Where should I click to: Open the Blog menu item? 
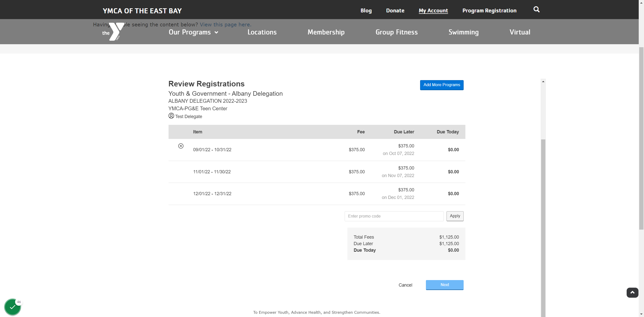tap(366, 11)
